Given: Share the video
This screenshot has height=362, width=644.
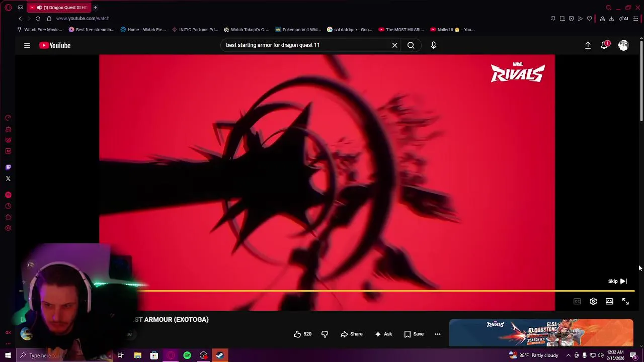Looking at the screenshot, I should [351, 334].
